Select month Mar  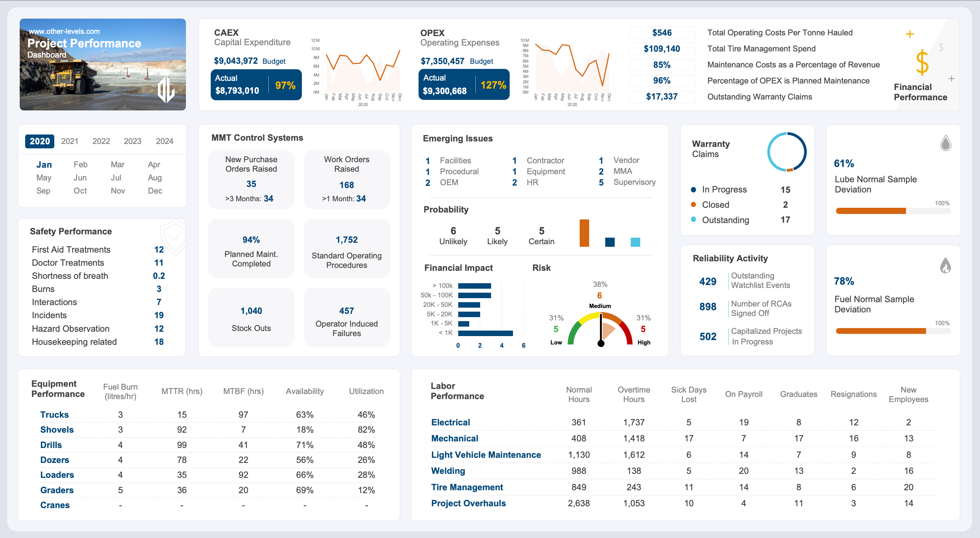(117, 165)
